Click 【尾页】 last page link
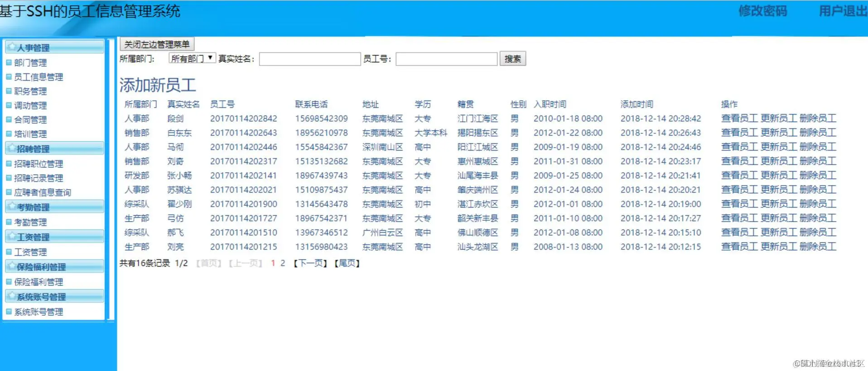The height and width of the screenshot is (371, 868). [347, 263]
